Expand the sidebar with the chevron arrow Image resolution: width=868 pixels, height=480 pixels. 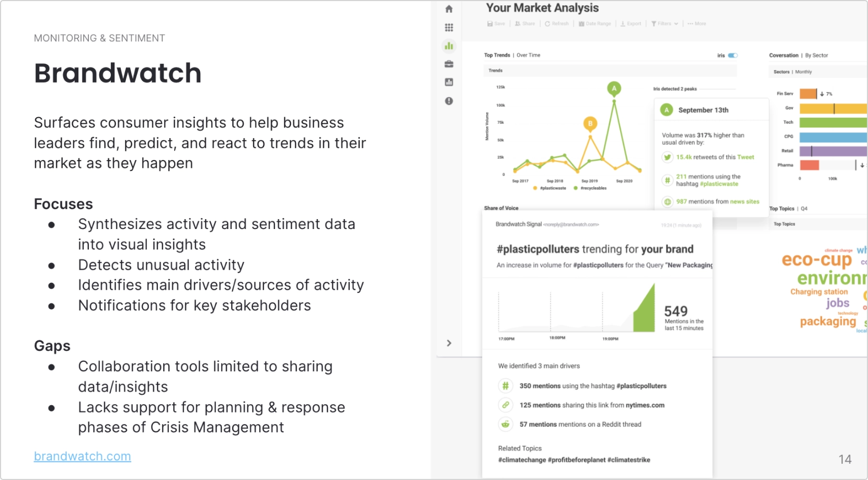(x=449, y=343)
